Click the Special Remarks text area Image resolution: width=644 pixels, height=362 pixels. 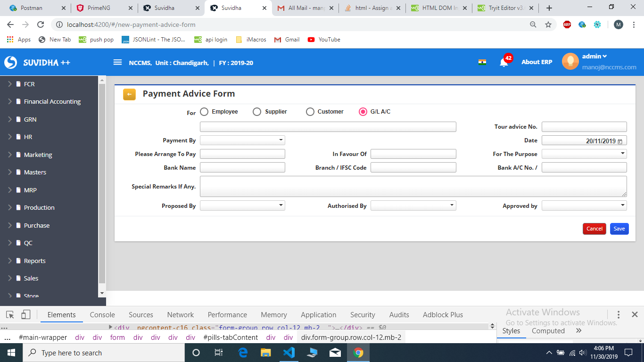point(413,187)
